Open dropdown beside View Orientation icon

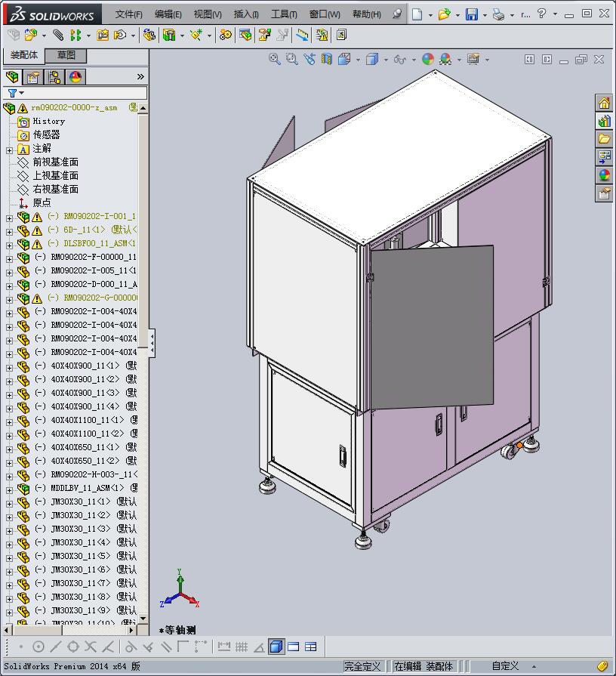[x=358, y=60]
